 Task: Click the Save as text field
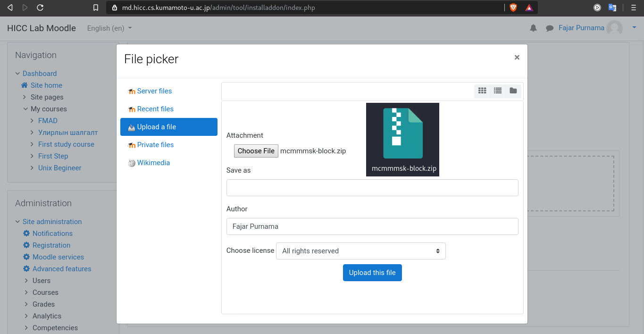[372, 188]
